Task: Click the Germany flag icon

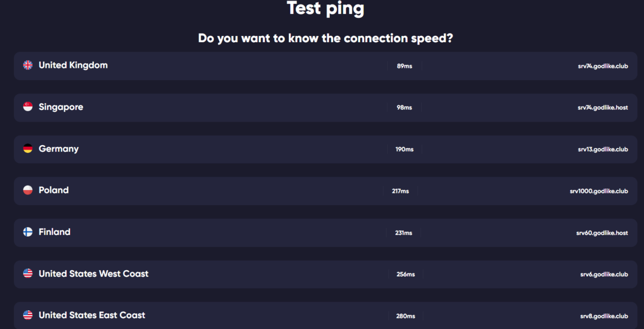Action: (x=28, y=148)
